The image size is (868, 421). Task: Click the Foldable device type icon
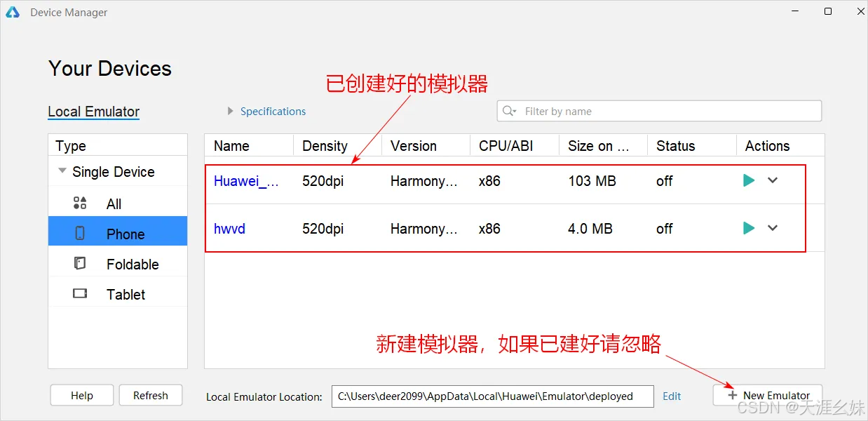click(80, 264)
